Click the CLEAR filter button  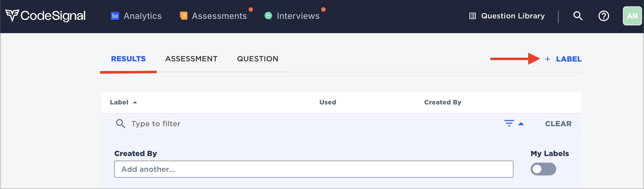coord(558,124)
